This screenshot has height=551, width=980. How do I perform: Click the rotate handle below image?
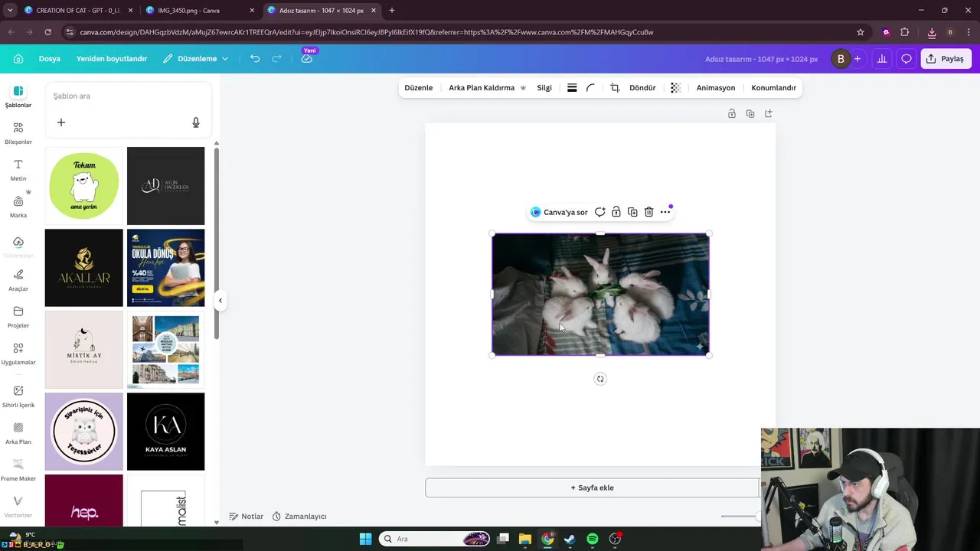pos(600,379)
